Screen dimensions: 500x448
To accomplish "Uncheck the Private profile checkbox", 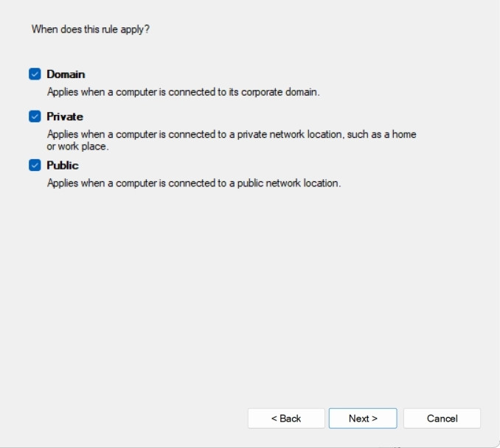I will 35,116.
